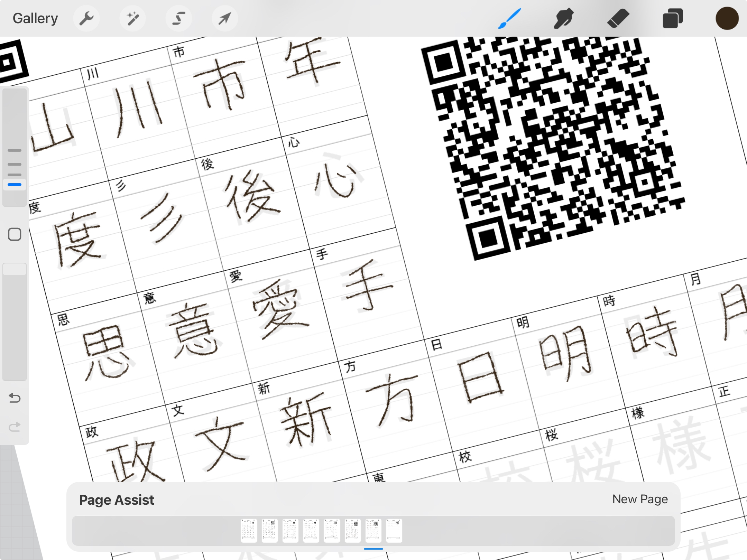The image size is (747, 560).
Task: Tap the Page Assist panel header
Action: click(117, 500)
